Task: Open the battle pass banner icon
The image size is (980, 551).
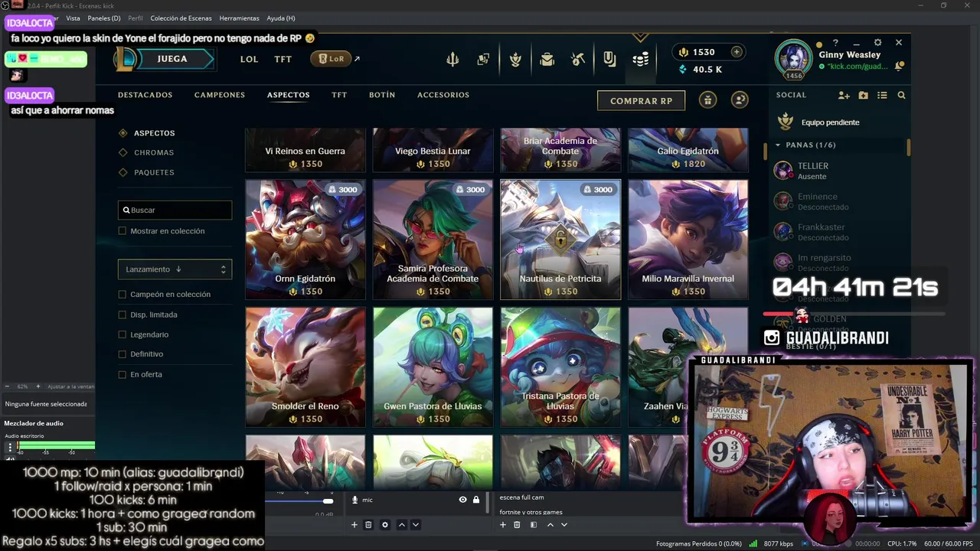Action: click(609, 59)
